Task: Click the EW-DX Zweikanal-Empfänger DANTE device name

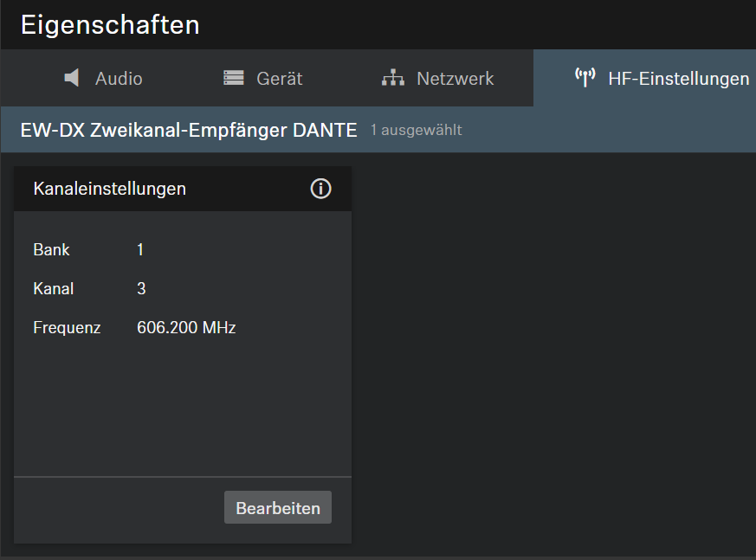Action: coord(189,131)
